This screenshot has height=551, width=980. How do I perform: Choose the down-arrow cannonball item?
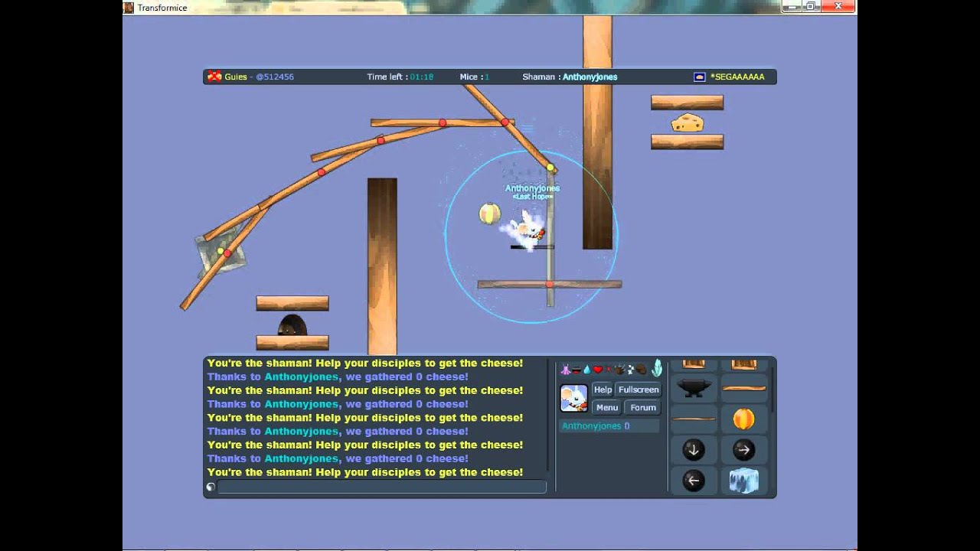694,450
